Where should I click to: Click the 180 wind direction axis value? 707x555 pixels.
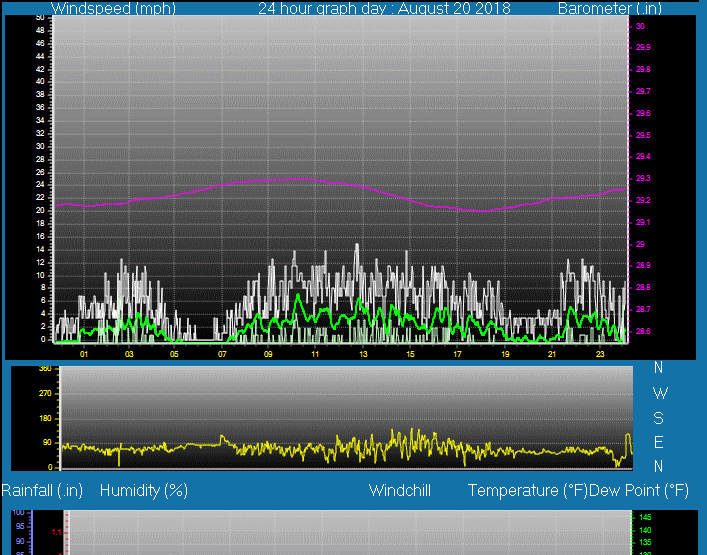click(x=46, y=419)
